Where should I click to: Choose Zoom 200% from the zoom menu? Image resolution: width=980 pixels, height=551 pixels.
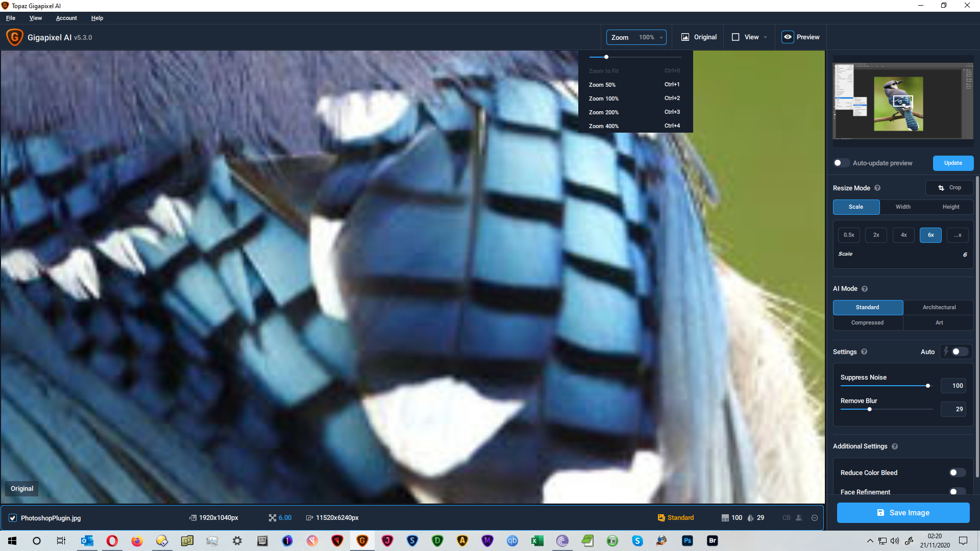coord(603,112)
